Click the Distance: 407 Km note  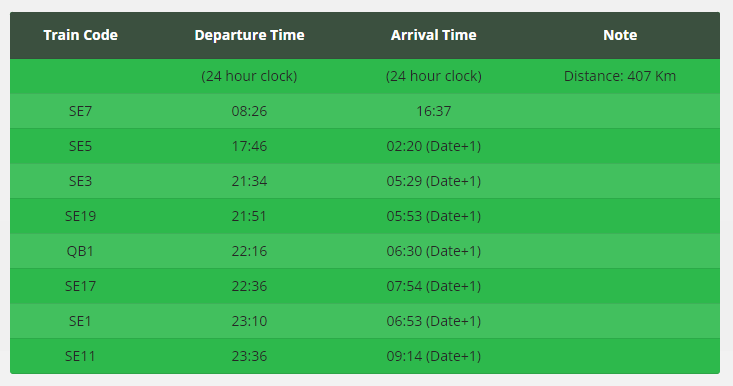point(620,76)
